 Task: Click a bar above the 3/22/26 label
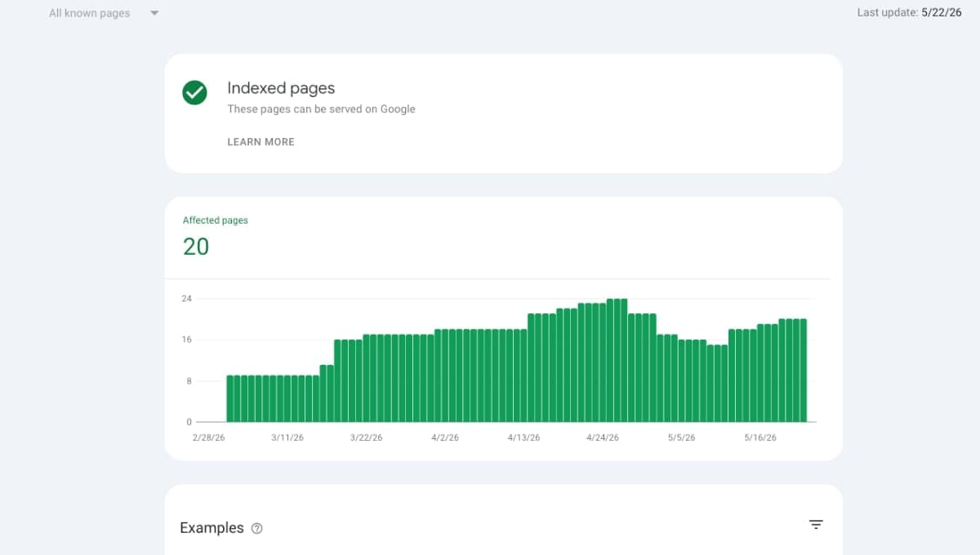click(367, 378)
